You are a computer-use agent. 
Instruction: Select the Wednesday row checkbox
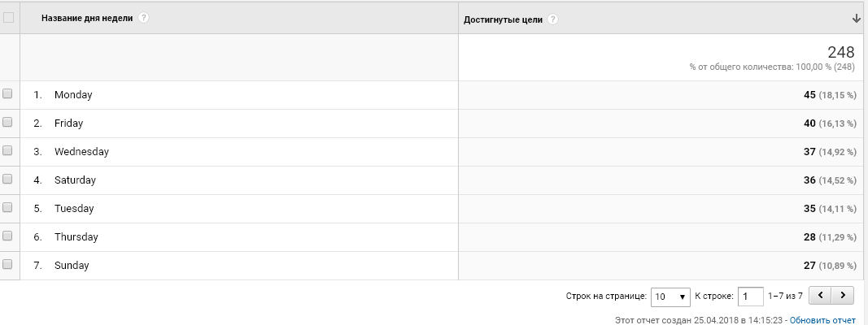click(x=7, y=150)
